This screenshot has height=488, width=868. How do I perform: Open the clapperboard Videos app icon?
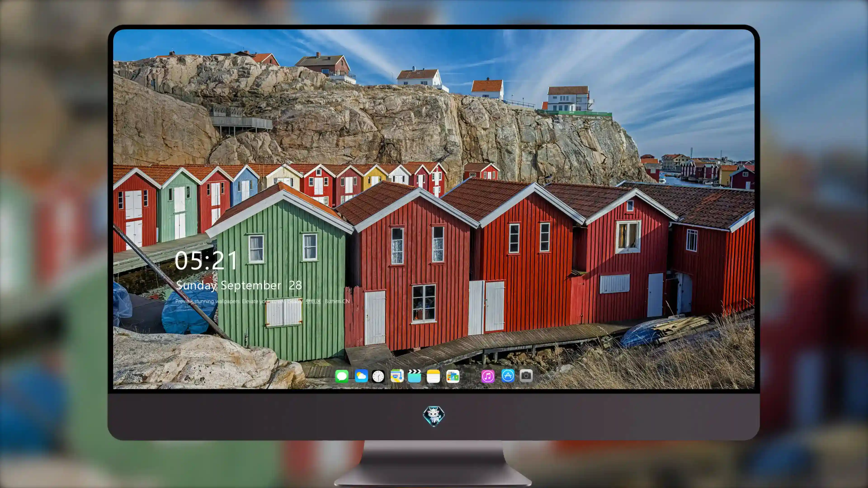(415, 376)
